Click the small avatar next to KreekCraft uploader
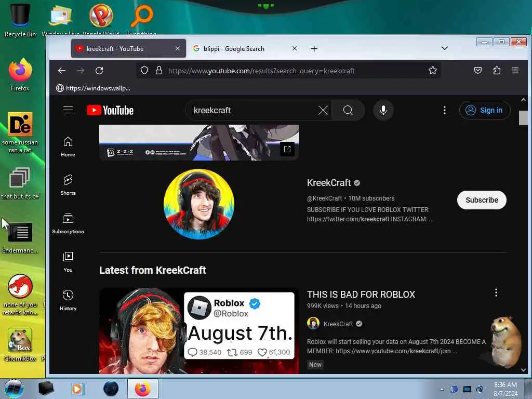The width and height of the screenshot is (532, 399). pyautogui.click(x=313, y=323)
